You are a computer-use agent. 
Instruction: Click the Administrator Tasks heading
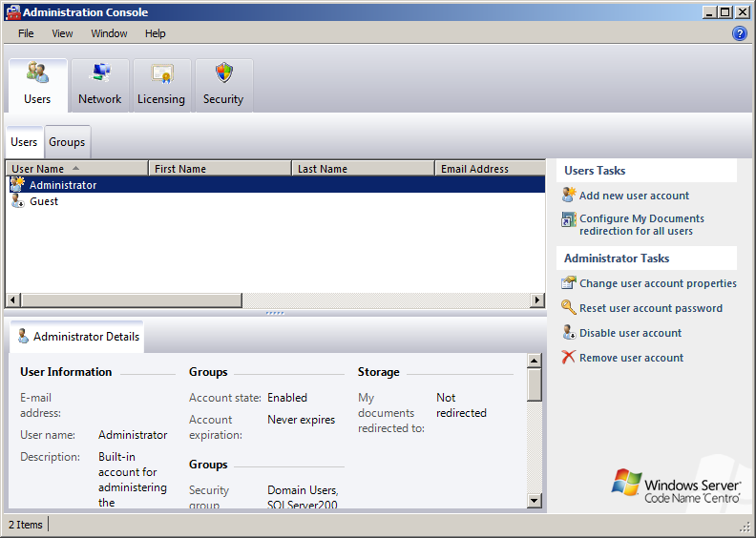click(x=617, y=259)
